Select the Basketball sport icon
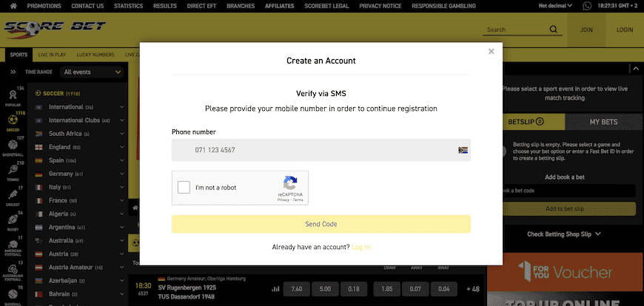The width and height of the screenshot is (644, 306). point(13,146)
